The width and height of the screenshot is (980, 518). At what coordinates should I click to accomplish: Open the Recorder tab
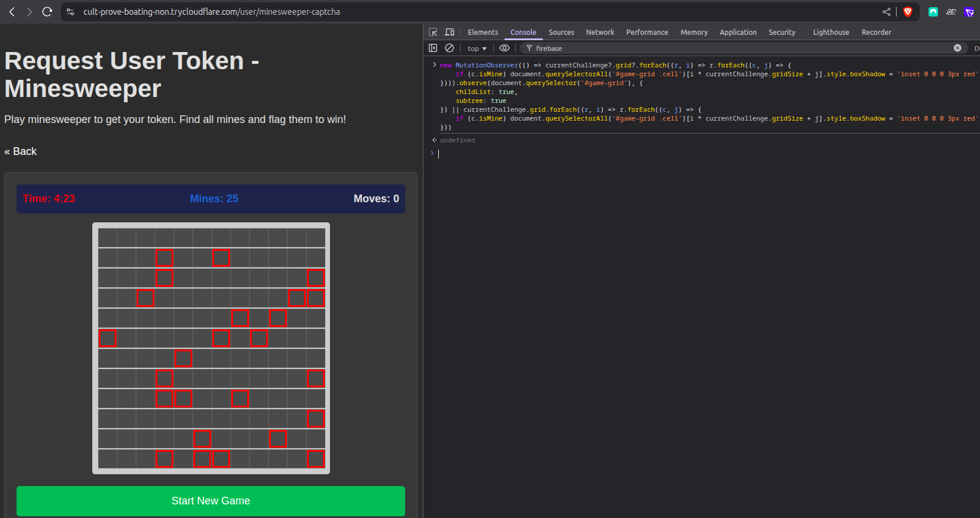(876, 33)
